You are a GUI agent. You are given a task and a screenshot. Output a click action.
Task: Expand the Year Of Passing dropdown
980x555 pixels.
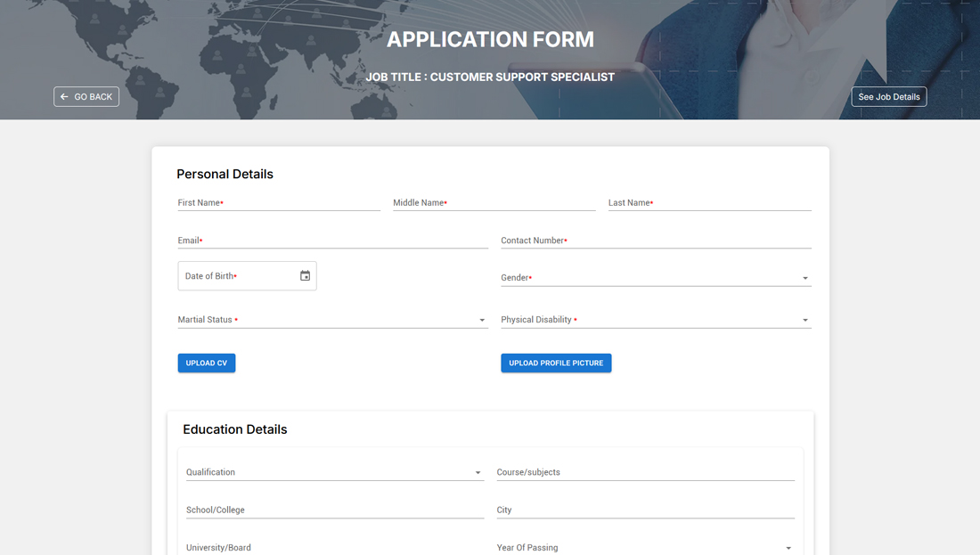click(x=788, y=548)
